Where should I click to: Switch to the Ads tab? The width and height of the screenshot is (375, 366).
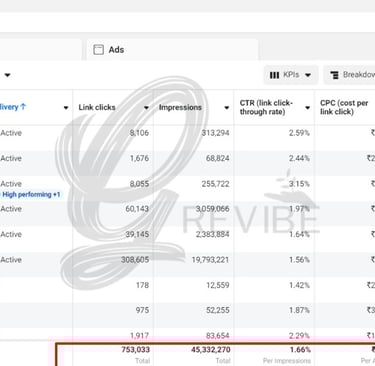172,50
